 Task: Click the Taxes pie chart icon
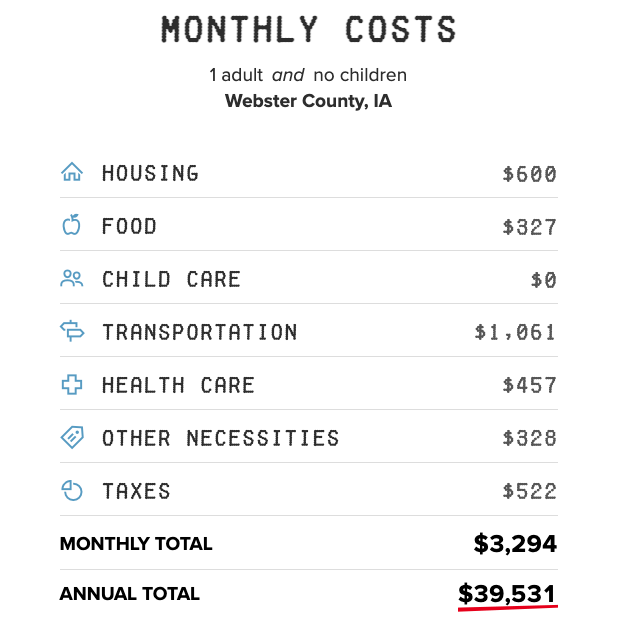pyautogui.click(x=71, y=491)
